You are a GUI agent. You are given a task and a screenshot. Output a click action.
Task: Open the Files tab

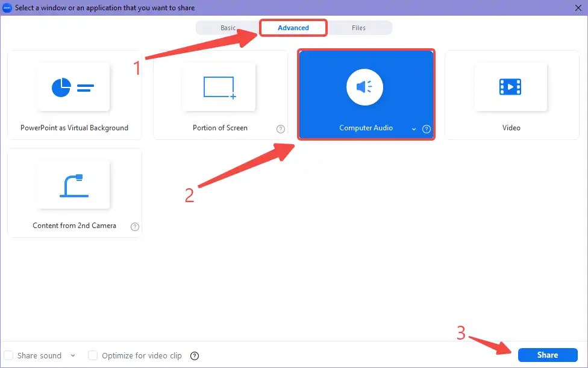pos(358,27)
